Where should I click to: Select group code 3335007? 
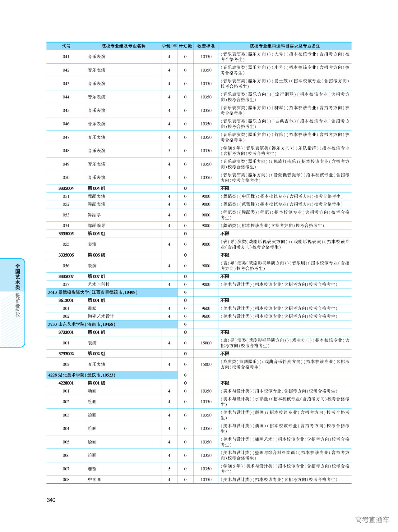pos(66,276)
